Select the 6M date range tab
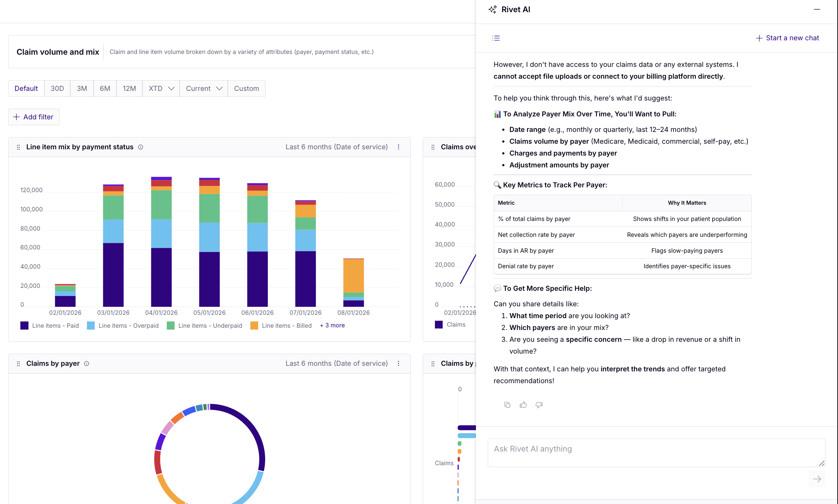Image resolution: width=838 pixels, height=504 pixels. [x=105, y=89]
